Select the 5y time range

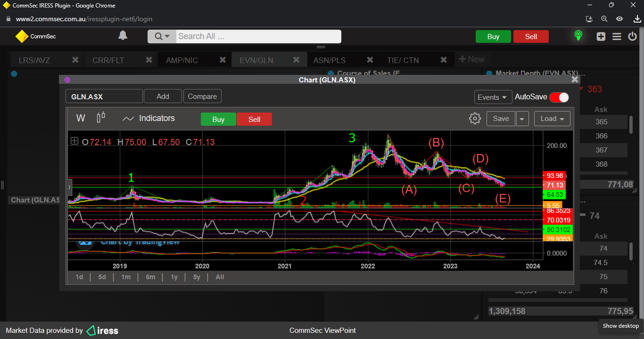(x=197, y=277)
